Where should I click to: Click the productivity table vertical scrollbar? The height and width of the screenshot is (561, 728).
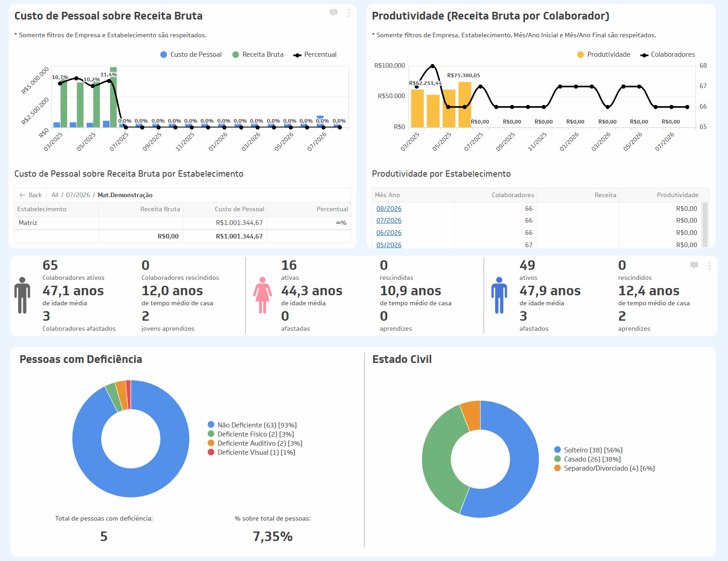[x=705, y=225]
